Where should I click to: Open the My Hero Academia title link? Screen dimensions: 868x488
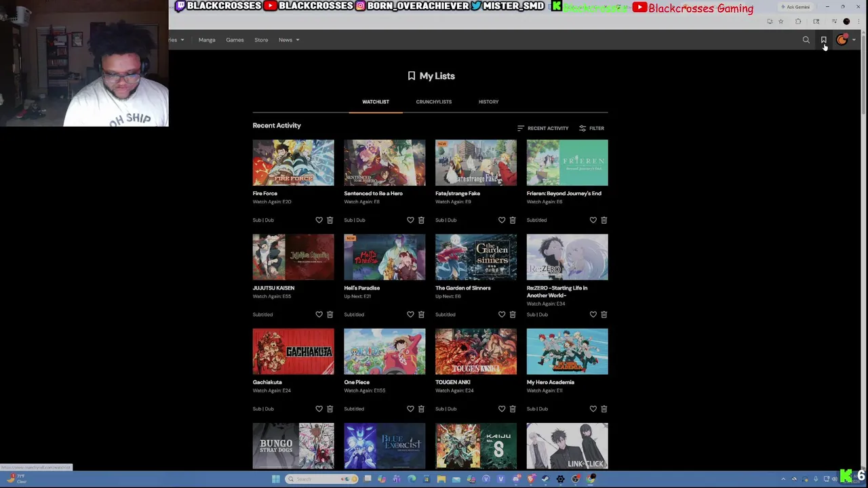[551, 382]
